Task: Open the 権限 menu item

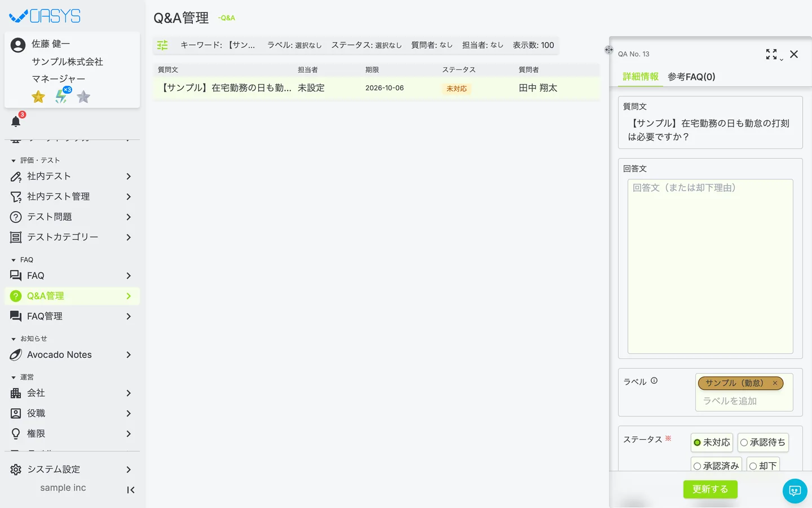Action: (x=72, y=434)
